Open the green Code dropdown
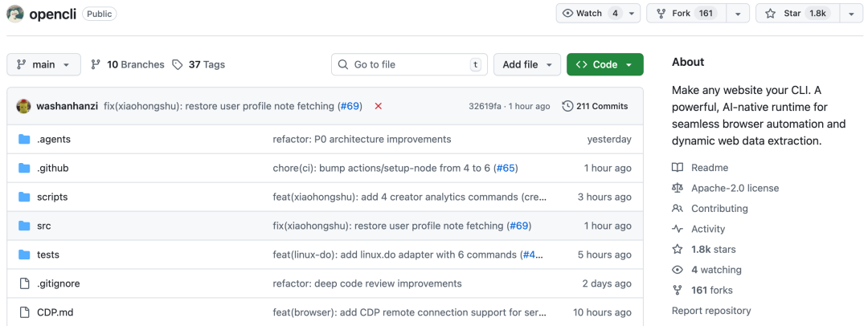The width and height of the screenshot is (868, 326). (x=604, y=64)
